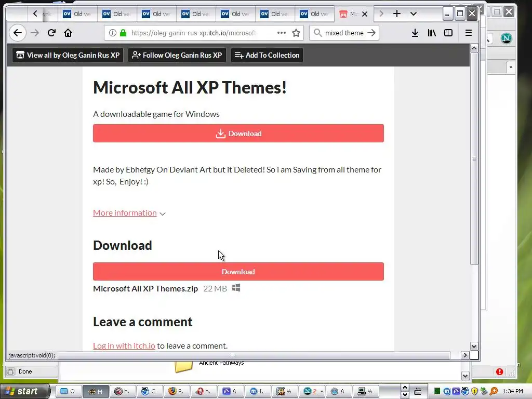The image size is (532, 399).
Task: Switch to the fourth Old ver tab
Action: pos(196,14)
